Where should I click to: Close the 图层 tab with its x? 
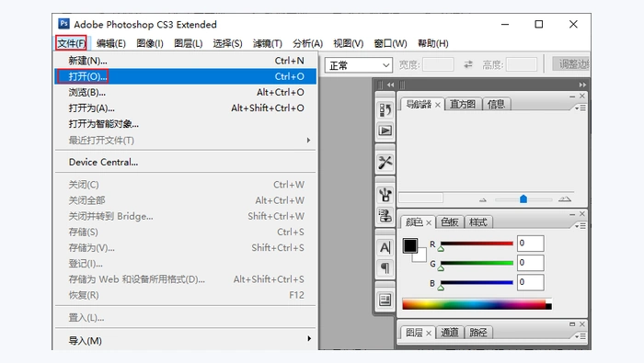429,333
